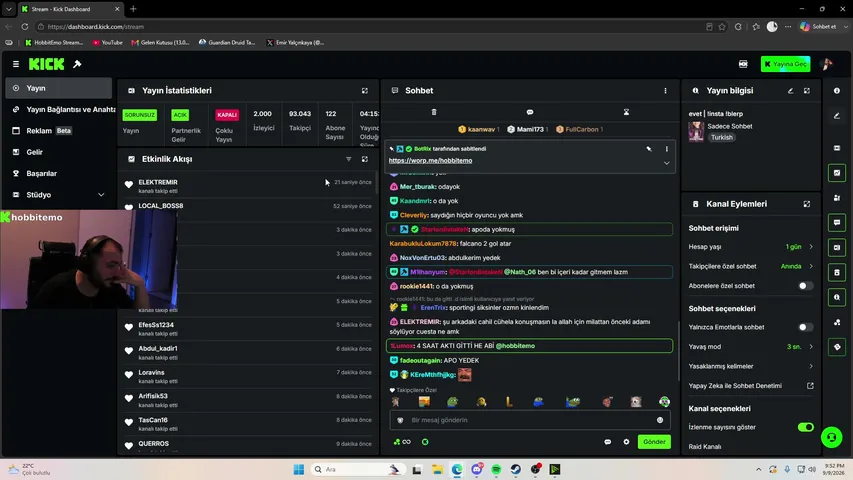Open the YouTube bookmark
The height and width of the screenshot is (480, 853).
point(108,42)
